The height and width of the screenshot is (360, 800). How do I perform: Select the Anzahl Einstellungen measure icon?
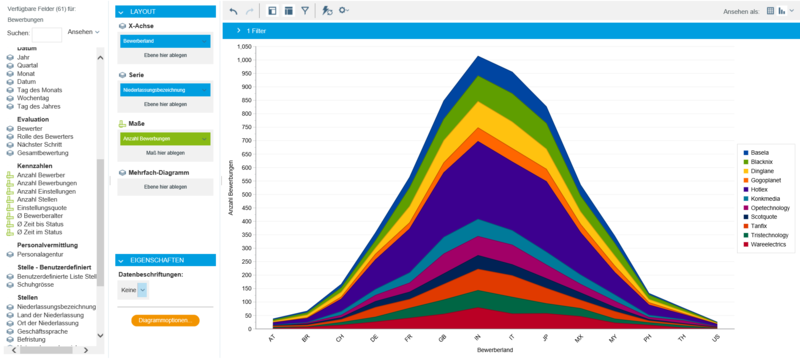(10, 191)
